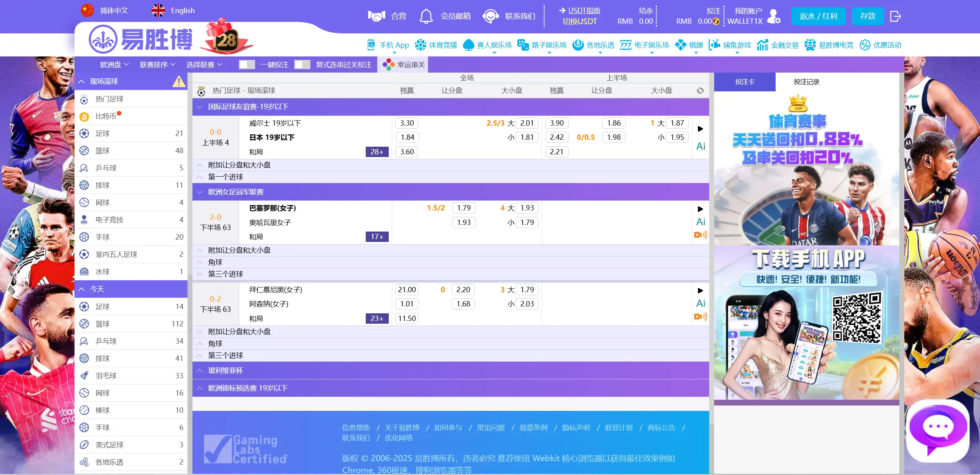Switch to the 投注记录 tab
Viewport: 980px width, 475px height.
pyautogui.click(x=806, y=82)
